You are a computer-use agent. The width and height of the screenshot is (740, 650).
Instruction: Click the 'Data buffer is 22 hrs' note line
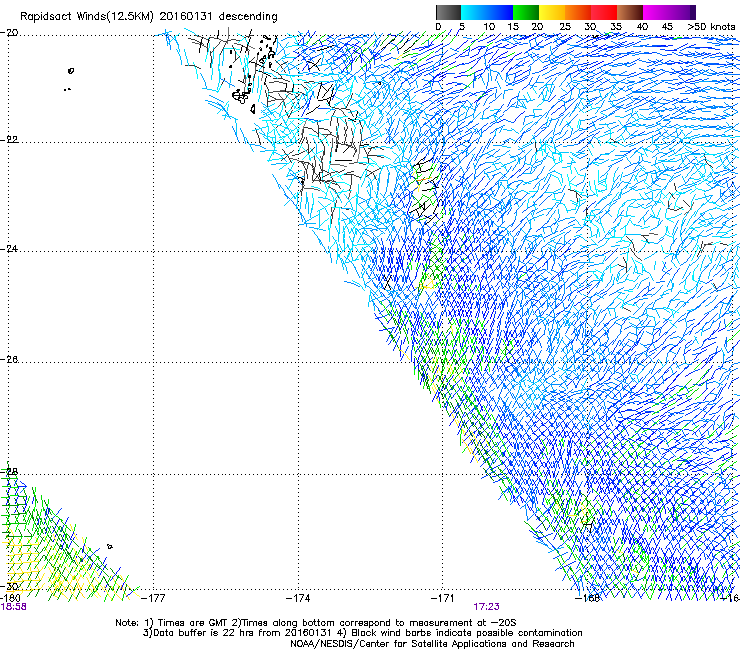[x=362, y=633]
